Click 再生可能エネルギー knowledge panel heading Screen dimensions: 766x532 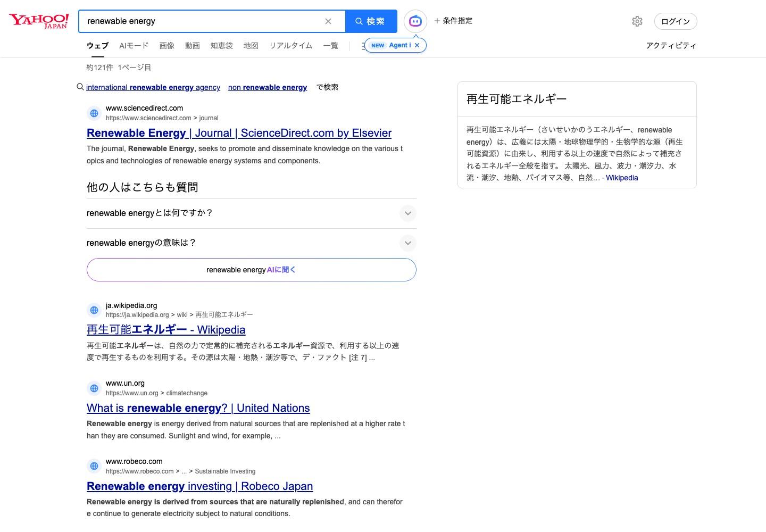tap(517, 99)
